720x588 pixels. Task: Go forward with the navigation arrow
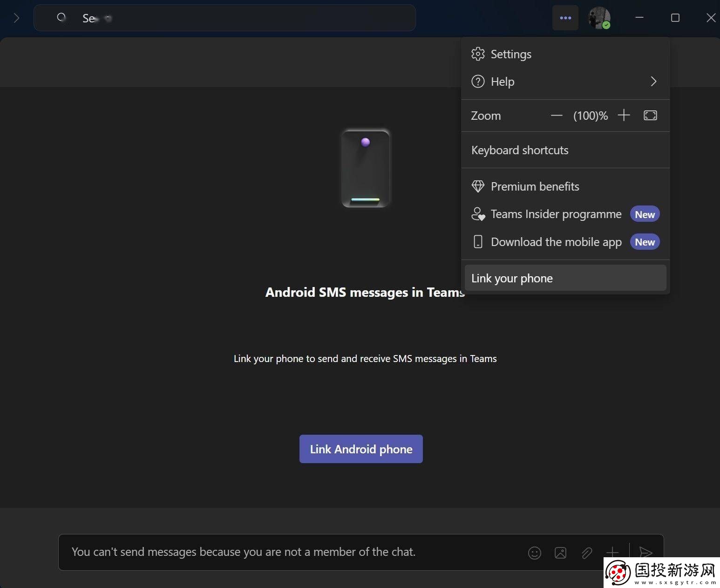17,18
